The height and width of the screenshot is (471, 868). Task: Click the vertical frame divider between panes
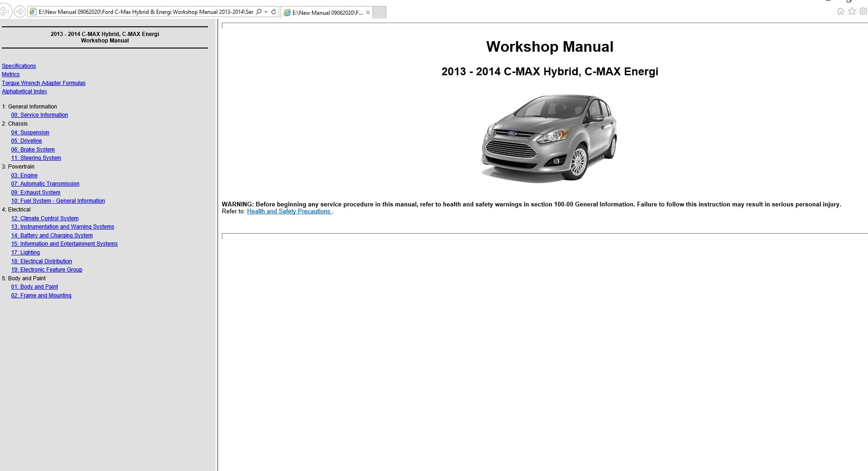pyautogui.click(x=218, y=245)
